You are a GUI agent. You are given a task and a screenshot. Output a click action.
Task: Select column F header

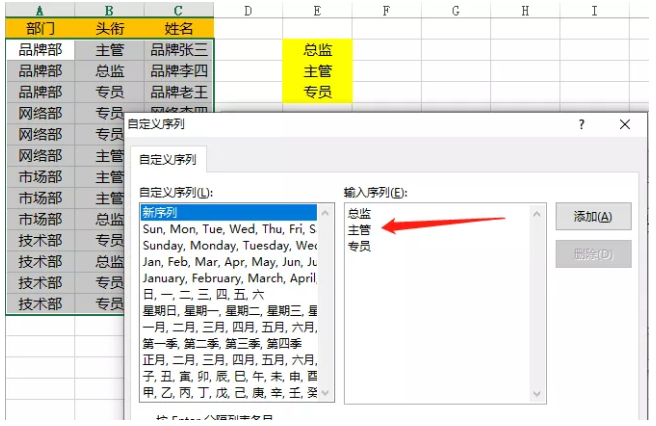coord(387,10)
